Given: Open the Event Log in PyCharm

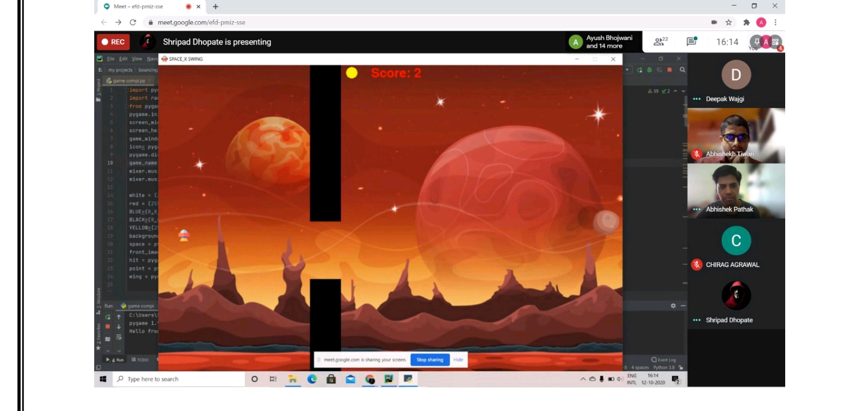Looking at the screenshot, I should (x=664, y=360).
